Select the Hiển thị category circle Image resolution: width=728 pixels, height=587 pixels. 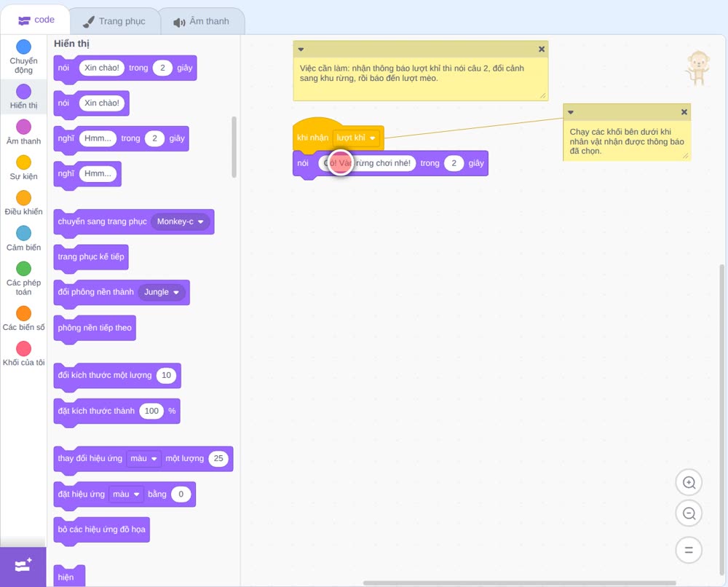click(24, 92)
